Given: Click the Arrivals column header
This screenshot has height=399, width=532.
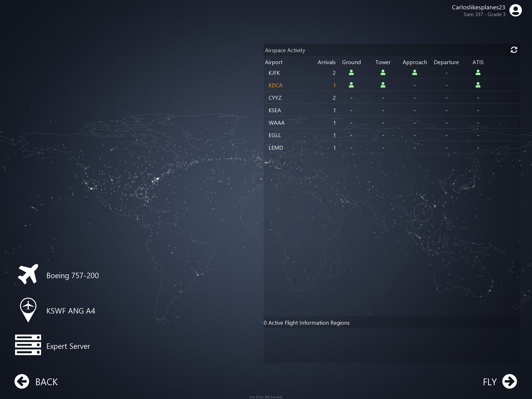Looking at the screenshot, I should (326, 62).
